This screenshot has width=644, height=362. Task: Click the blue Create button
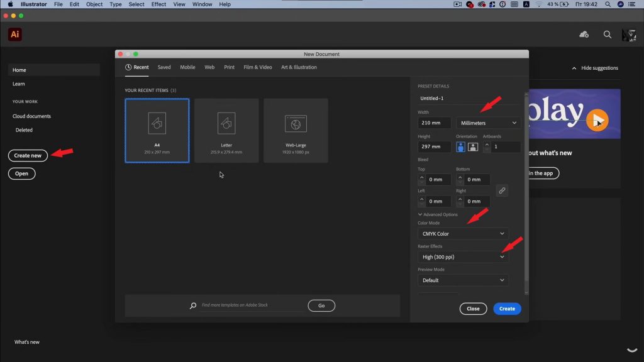[508, 309]
